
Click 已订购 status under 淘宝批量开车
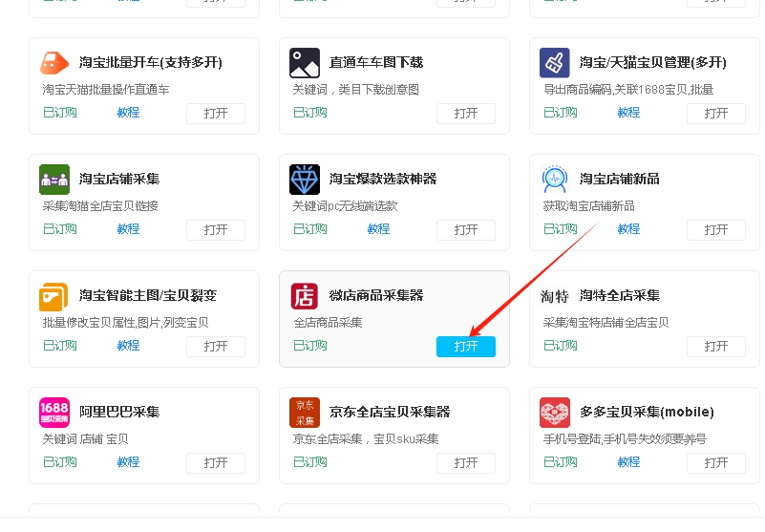pyautogui.click(x=60, y=113)
